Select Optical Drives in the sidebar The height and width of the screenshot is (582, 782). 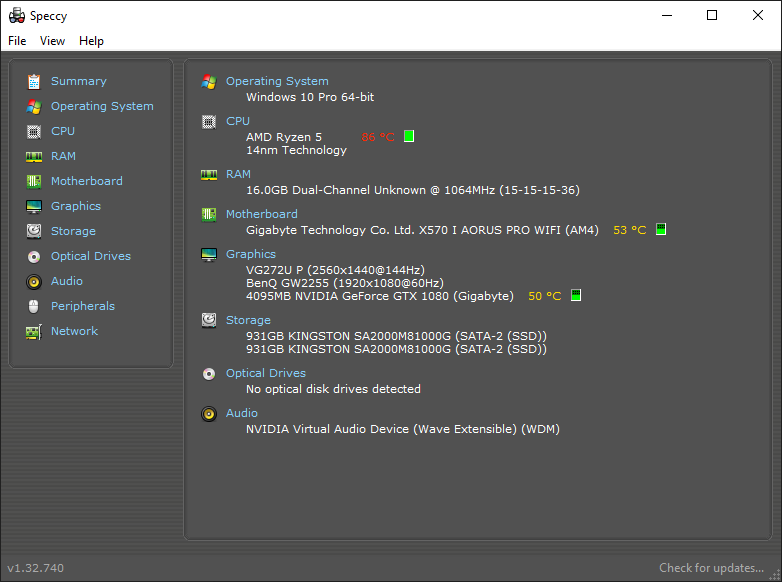pyautogui.click(x=91, y=256)
